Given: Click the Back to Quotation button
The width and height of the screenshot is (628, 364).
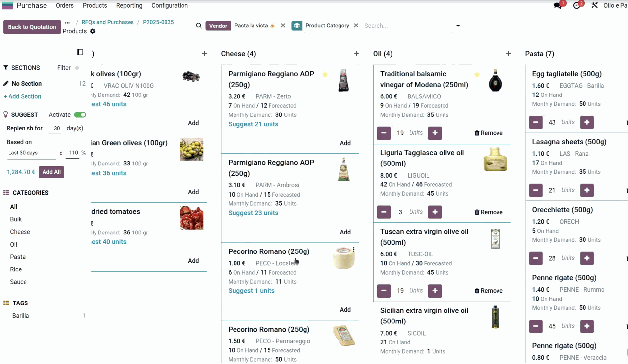Looking at the screenshot, I should tap(31, 27).
